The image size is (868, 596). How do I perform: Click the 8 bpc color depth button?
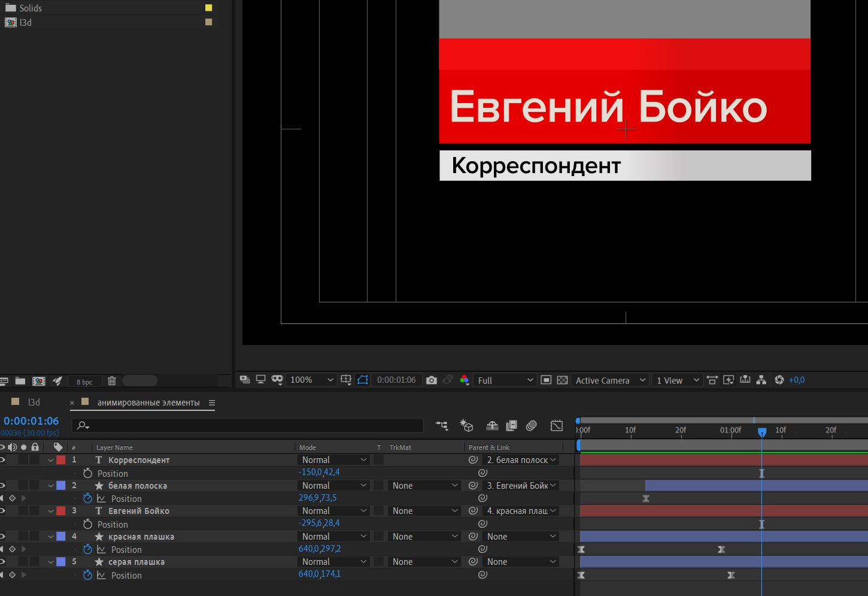point(84,382)
